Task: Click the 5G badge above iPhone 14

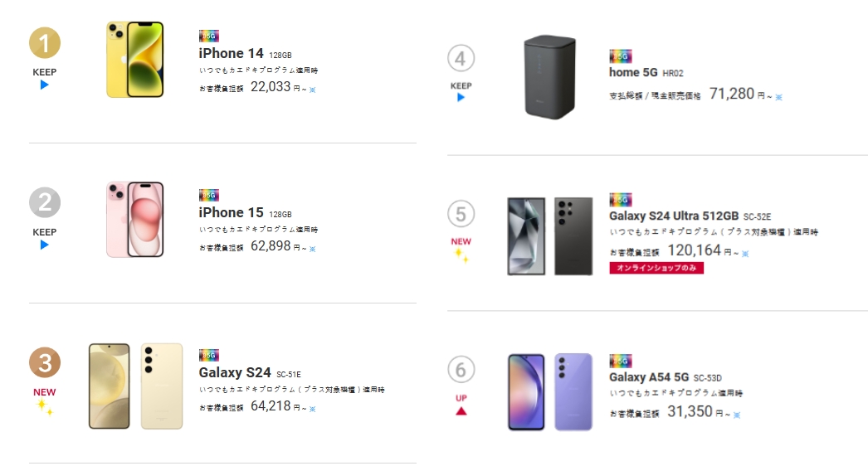Action: (x=208, y=36)
